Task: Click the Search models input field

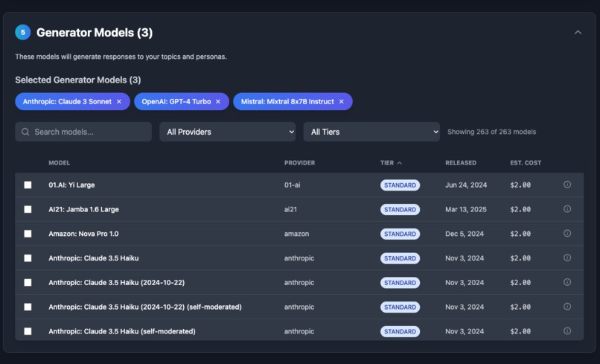Action: [x=83, y=132]
